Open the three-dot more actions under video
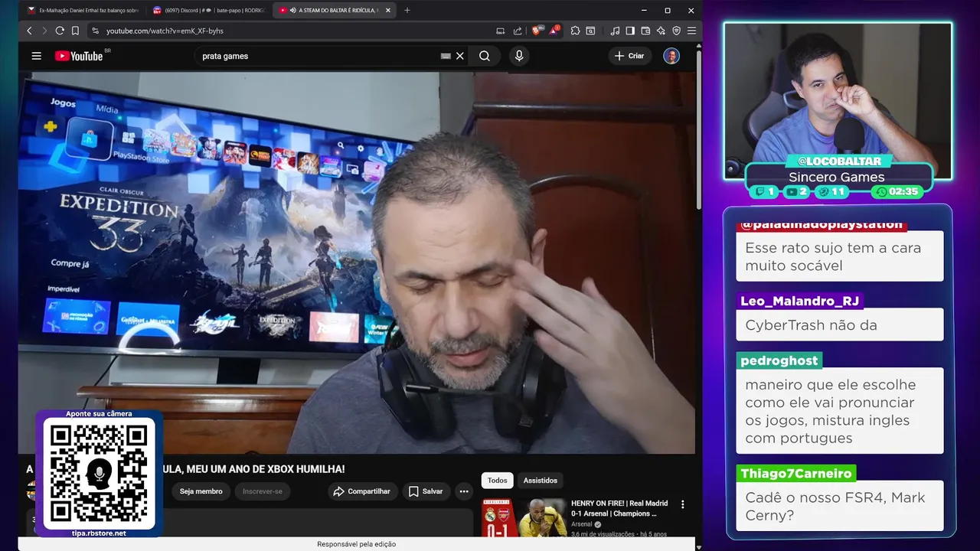The image size is (980, 551). (464, 491)
